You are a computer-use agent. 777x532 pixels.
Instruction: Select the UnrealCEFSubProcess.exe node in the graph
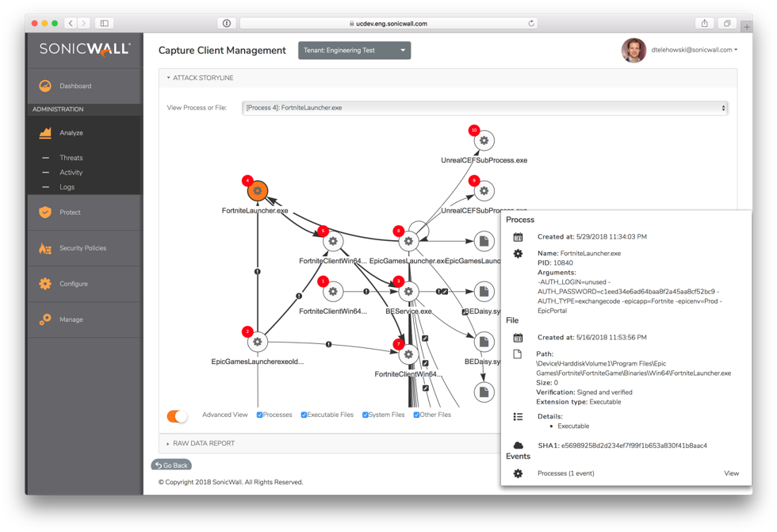tap(483, 140)
